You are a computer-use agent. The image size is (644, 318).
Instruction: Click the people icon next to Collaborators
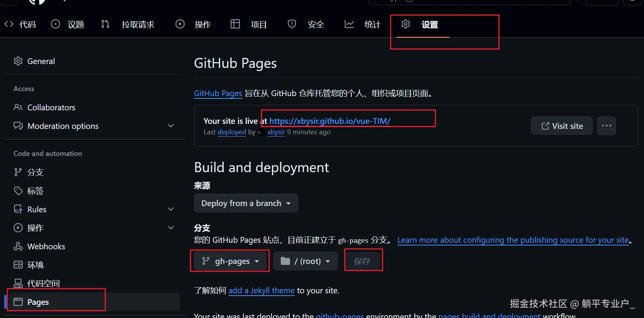18,107
